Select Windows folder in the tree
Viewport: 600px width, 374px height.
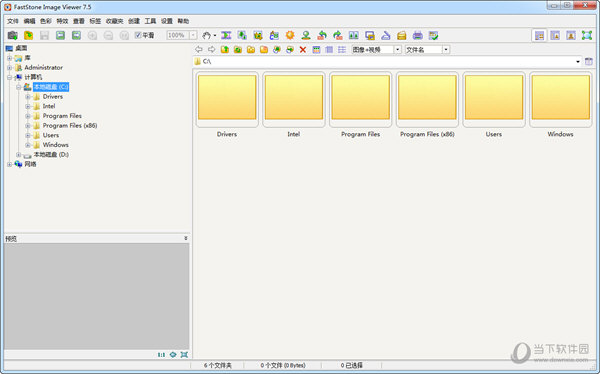(x=55, y=145)
